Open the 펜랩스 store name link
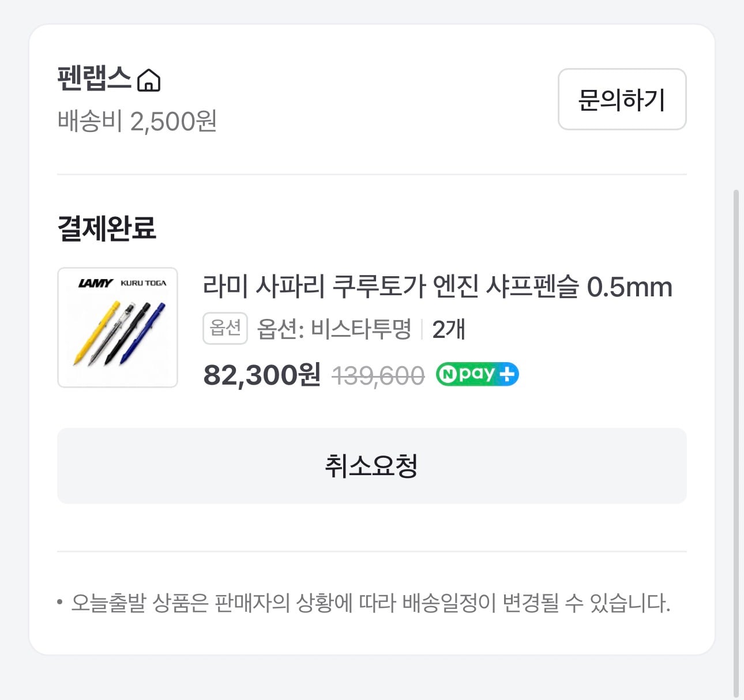The image size is (744, 700). 95,78
